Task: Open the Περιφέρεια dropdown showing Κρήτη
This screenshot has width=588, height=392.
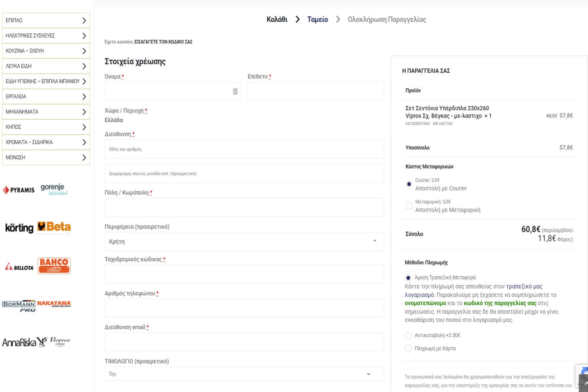Action: (244, 241)
